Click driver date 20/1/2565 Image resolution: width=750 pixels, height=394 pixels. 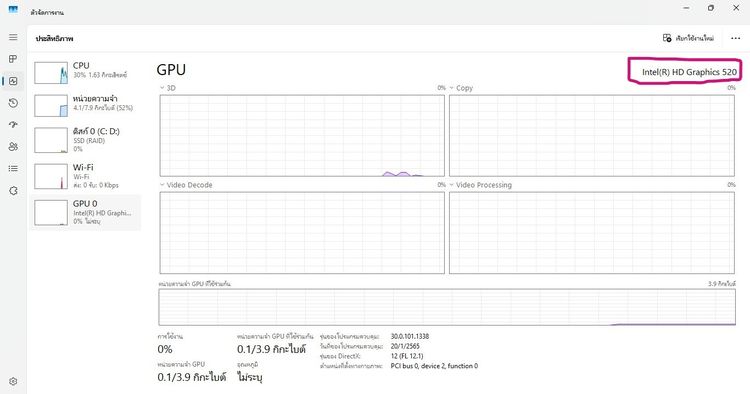(x=405, y=346)
